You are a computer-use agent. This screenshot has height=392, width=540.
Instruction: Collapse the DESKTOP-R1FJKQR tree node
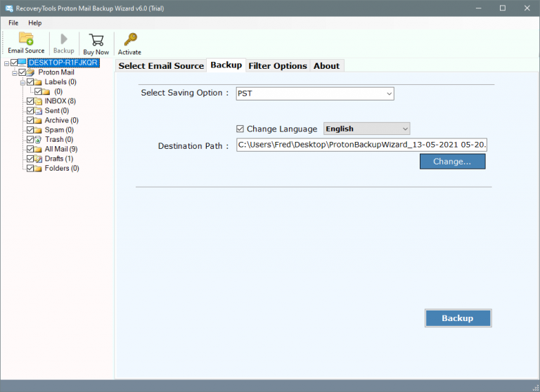[6, 63]
